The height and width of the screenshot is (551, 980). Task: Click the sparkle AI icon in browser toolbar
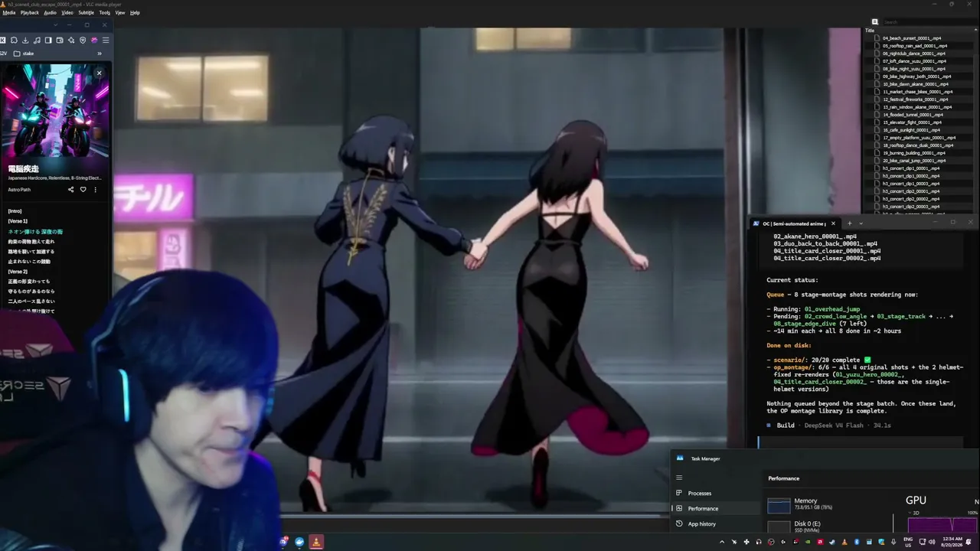tap(71, 40)
